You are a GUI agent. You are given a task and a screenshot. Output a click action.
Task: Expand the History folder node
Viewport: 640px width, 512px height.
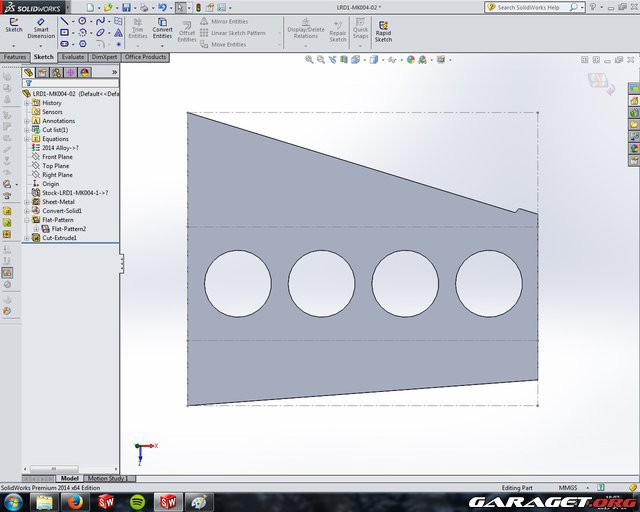coord(27,103)
